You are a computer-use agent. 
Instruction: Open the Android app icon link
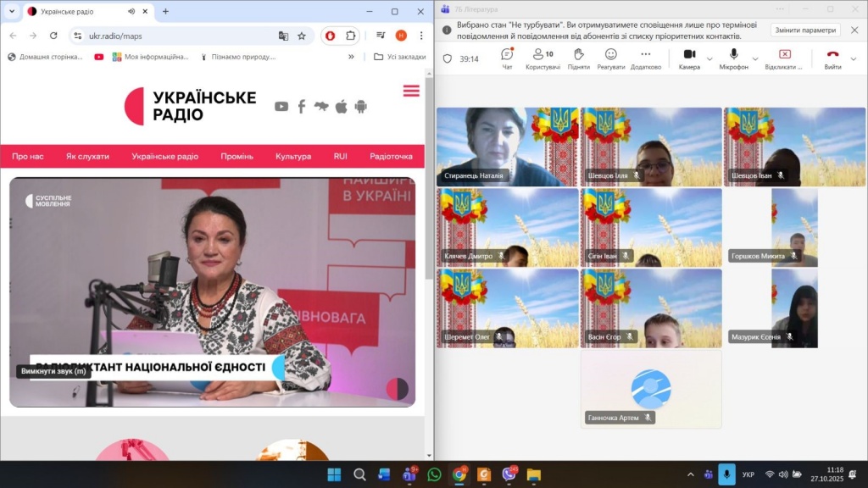[361, 106]
